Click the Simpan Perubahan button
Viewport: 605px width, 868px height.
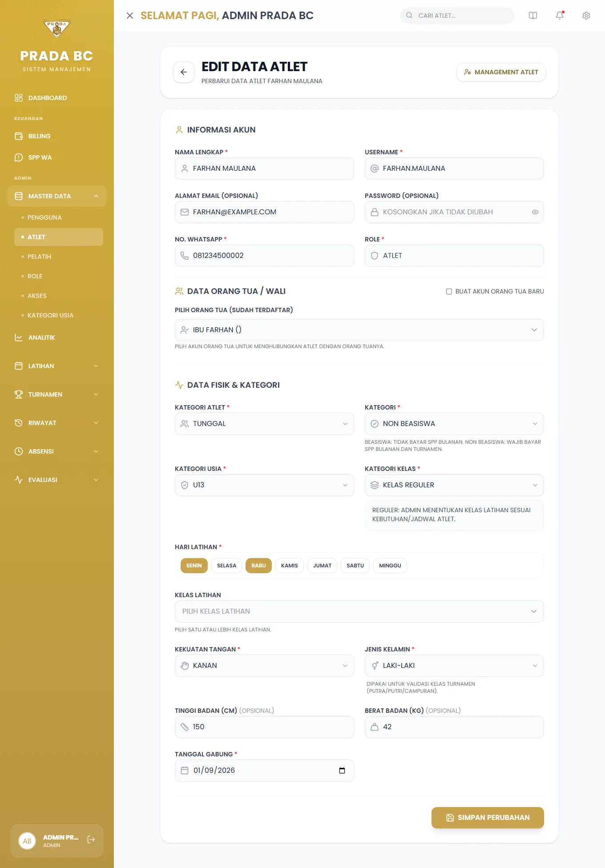pyautogui.click(x=488, y=818)
